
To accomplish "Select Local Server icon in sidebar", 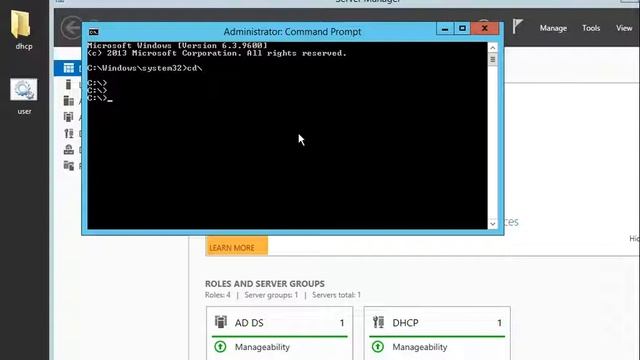I will pyautogui.click(x=68, y=84).
